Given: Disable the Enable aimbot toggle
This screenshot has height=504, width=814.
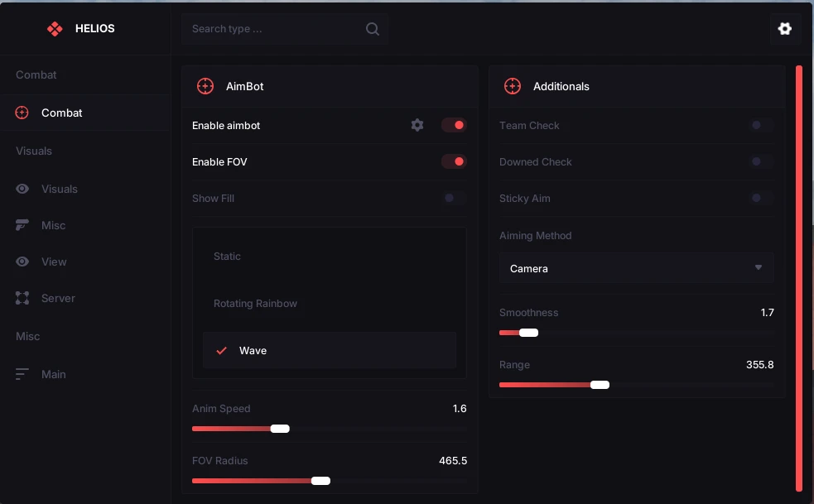Looking at the screenshot, I should pos(454,125).
